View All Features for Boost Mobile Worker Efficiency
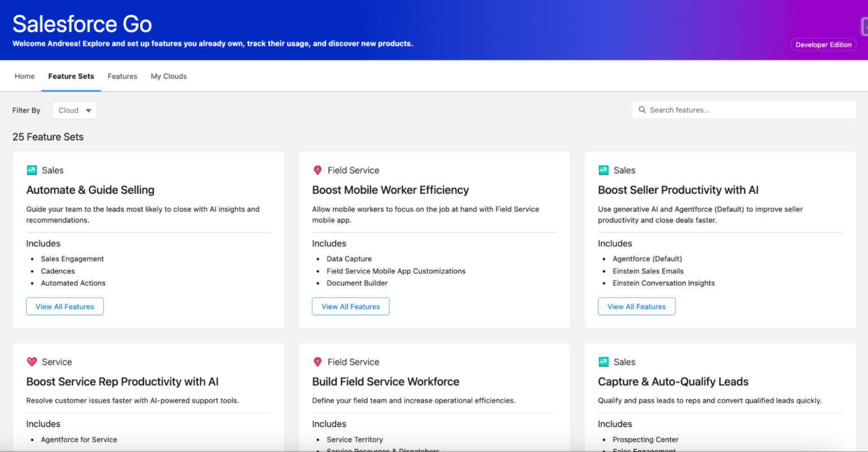The width and height of the screenshot is (868, 452). click(351, 307)
